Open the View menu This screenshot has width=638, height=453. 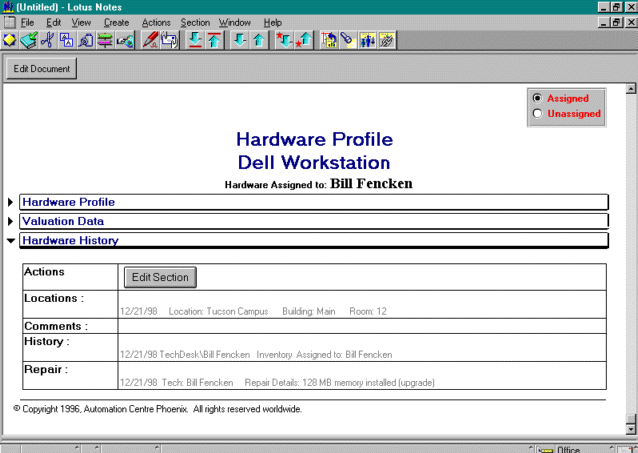[81, 23]
